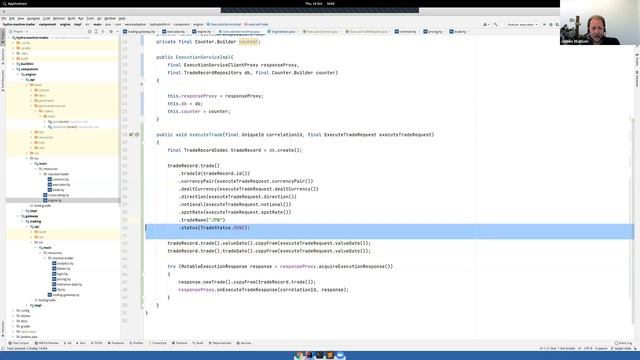The height and width of the screenshot is (360, 640).
Task: Expand the config folder in the tree
Action: click(13, 311)
